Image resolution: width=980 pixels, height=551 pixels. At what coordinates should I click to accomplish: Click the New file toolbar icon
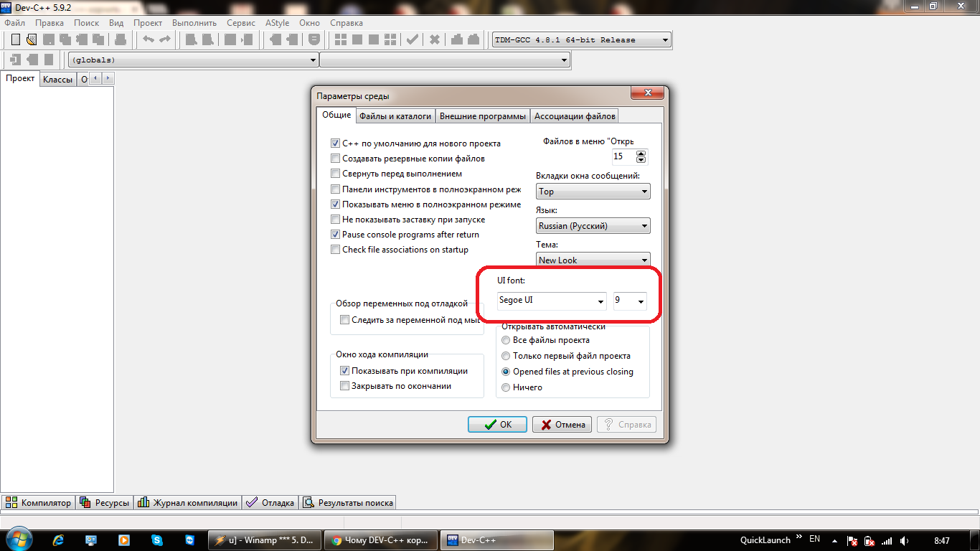pyautogui.click(x=16, y=39)
